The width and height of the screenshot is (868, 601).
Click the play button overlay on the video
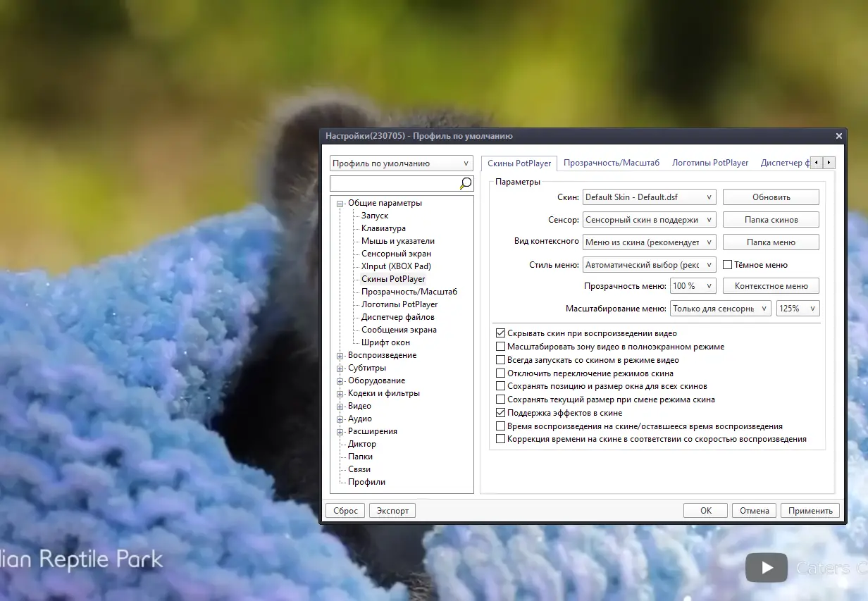(766, 567)
